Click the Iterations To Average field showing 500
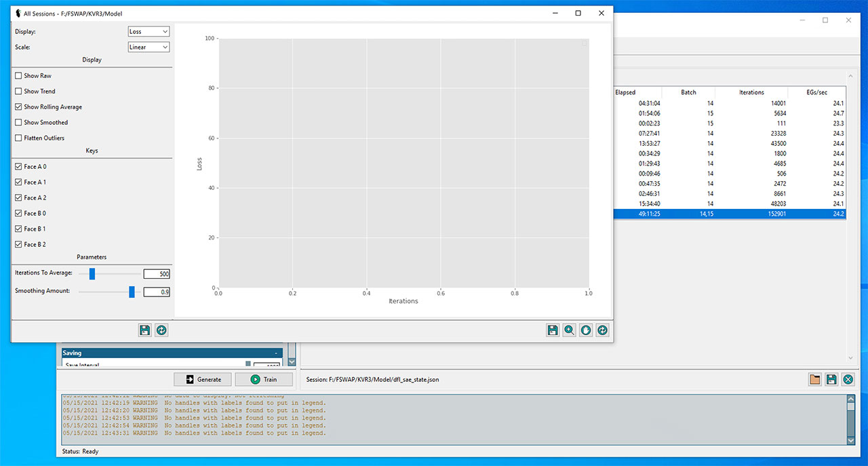Viewport: 868px width, 466px height. coord(157,274)
